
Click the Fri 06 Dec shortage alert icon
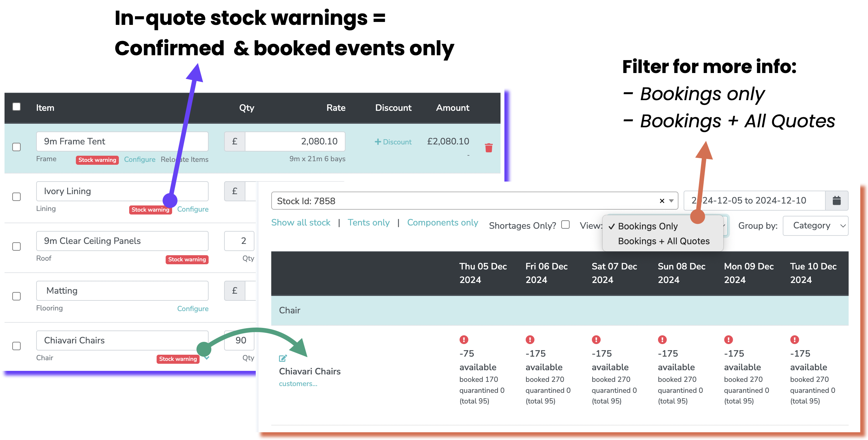tap(530, 340)
